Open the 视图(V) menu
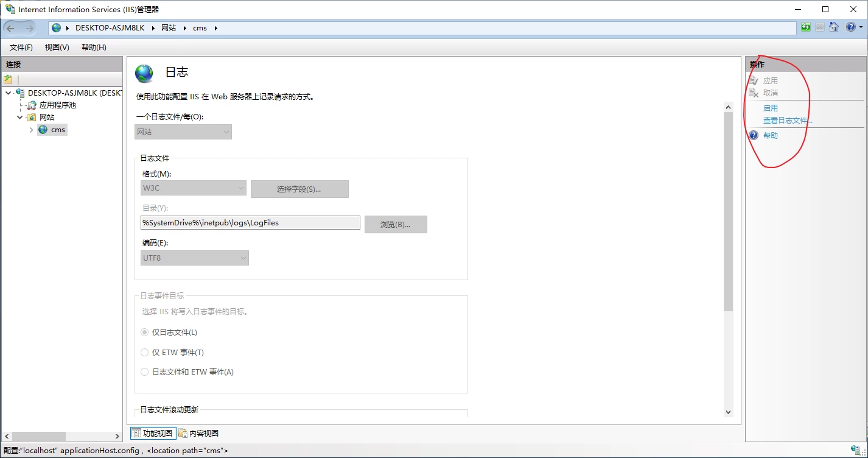 (x=57, y=48)
